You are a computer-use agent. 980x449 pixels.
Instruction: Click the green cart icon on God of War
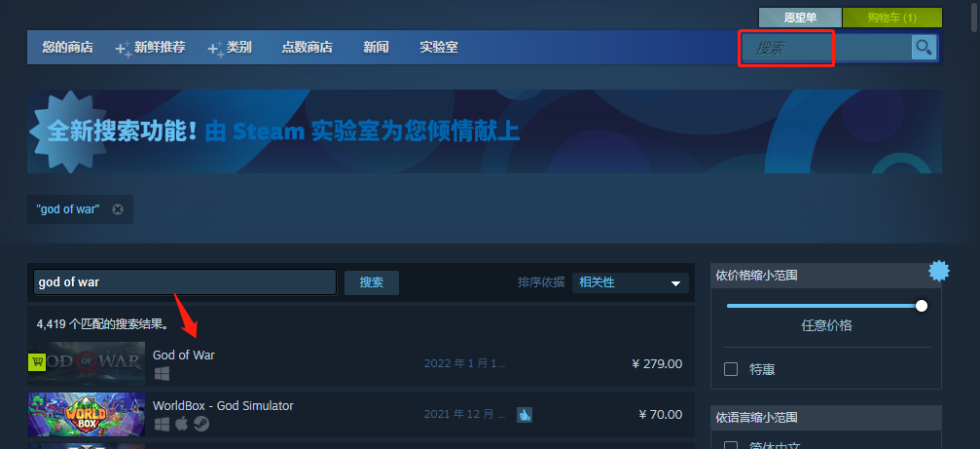click(37, 361)
